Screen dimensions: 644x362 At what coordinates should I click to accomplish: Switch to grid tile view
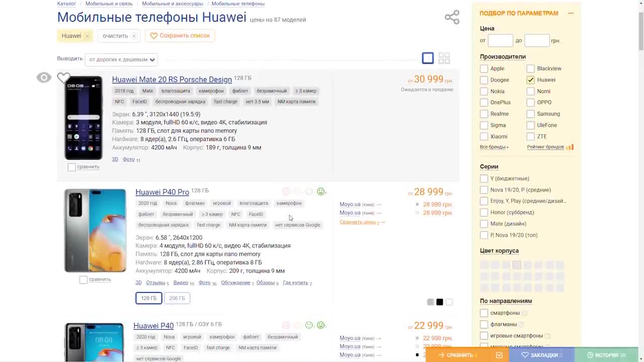click(x=444, y=58)
